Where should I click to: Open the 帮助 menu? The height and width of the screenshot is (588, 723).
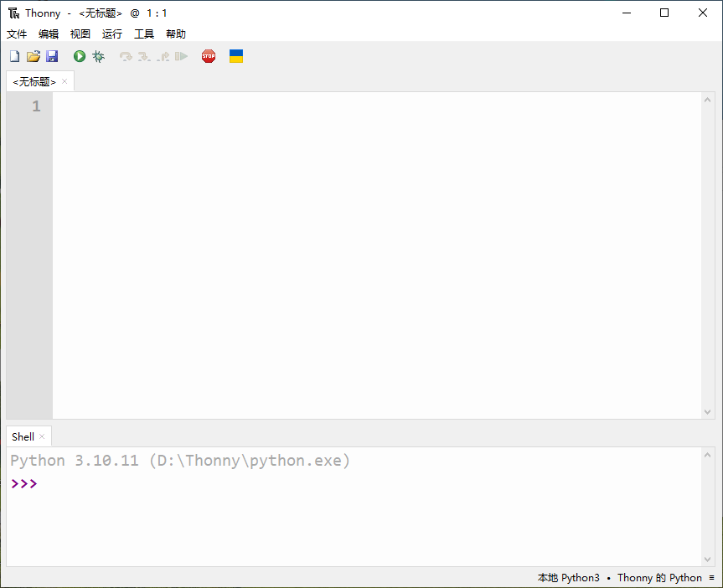(x=176, y=34)
